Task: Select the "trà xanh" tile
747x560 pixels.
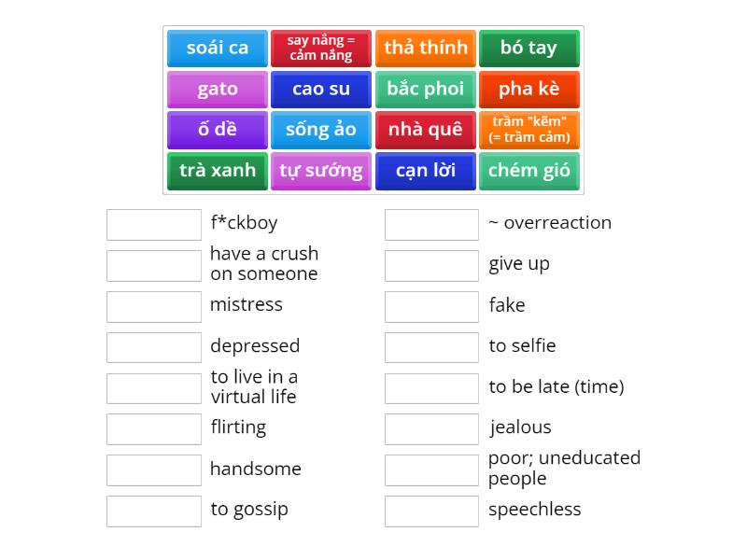Action: coord(218,171)
